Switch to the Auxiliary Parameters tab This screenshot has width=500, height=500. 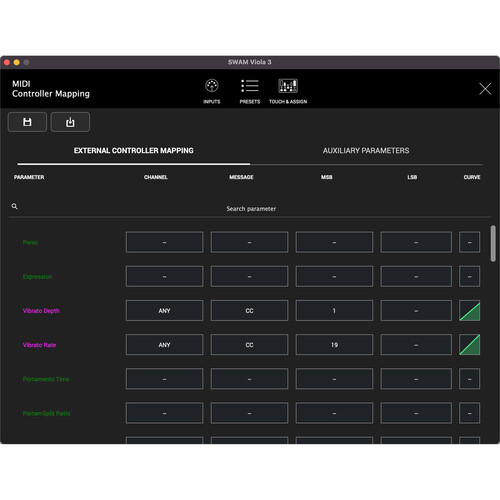coord(366,151)
